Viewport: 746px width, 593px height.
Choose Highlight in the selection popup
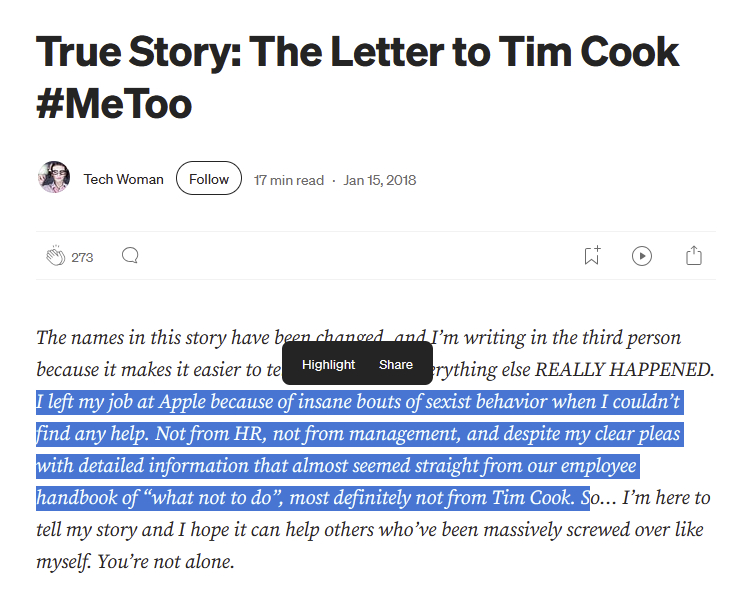tap(328, 364)
